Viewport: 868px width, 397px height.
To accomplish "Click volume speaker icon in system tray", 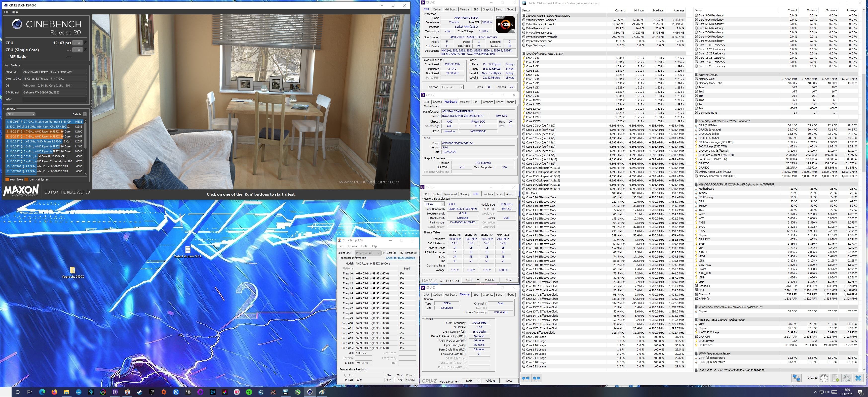I will tap(827, 392).
